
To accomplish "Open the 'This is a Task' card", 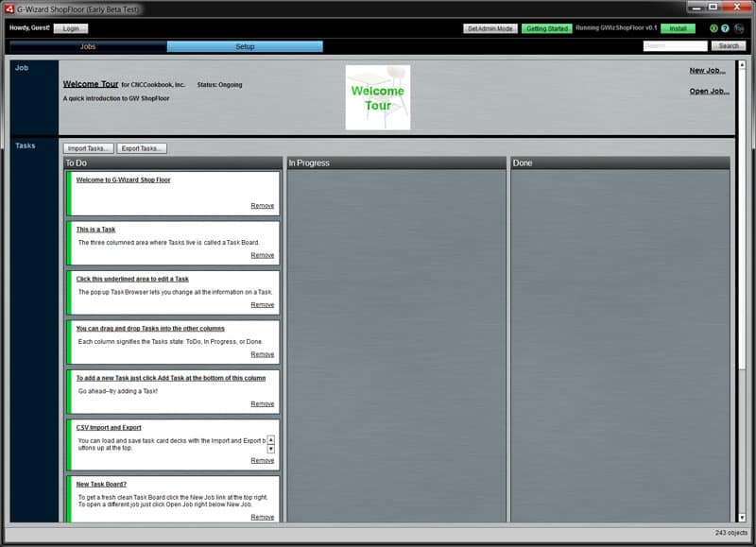I will [95, 230].
